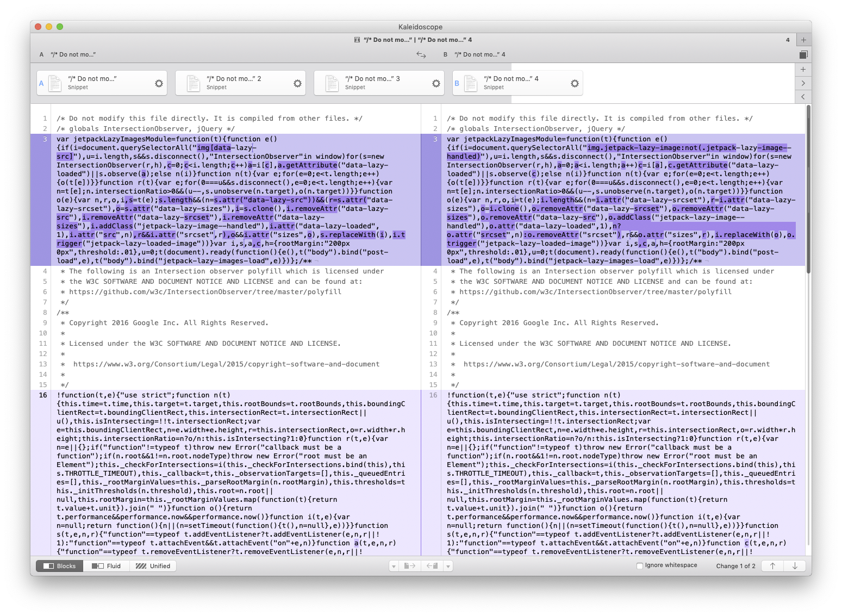Click the tab count badge 4
This screenshot has width=842, height=616.
788,40
